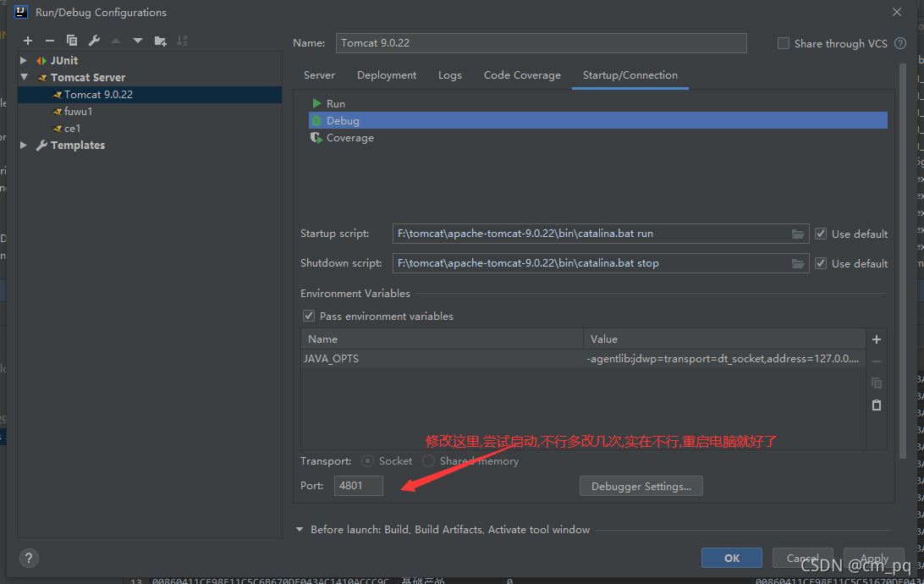The image size is (924, 584).
Task: Expand the Templates tree node
Action: pyautogui.click(x=24, y=145)
